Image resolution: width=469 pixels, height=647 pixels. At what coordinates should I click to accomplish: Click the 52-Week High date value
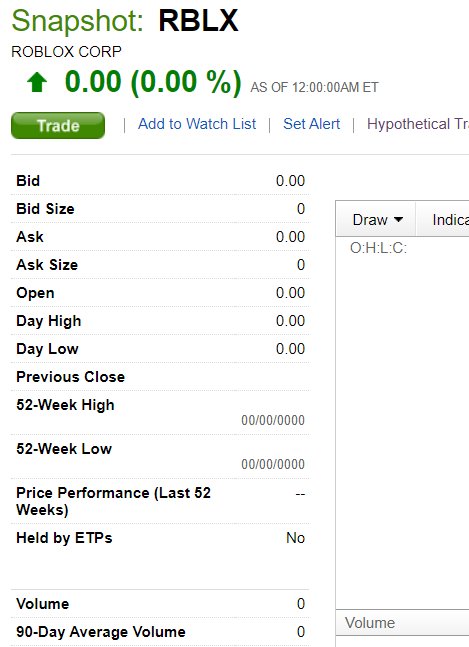[273, 420]
